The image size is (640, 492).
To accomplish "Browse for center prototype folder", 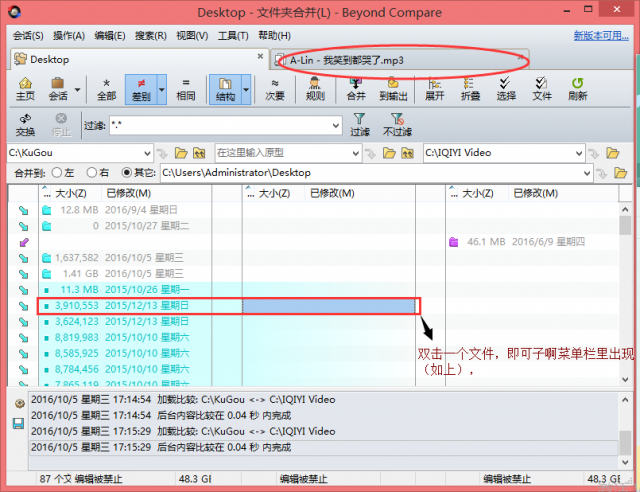I will coord(389,153).
